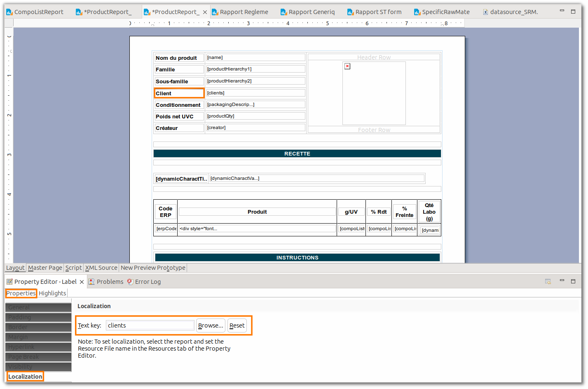Screen dimensions: 588x389
Task: Open the Script editor tab
Action: tap(74, 268)
